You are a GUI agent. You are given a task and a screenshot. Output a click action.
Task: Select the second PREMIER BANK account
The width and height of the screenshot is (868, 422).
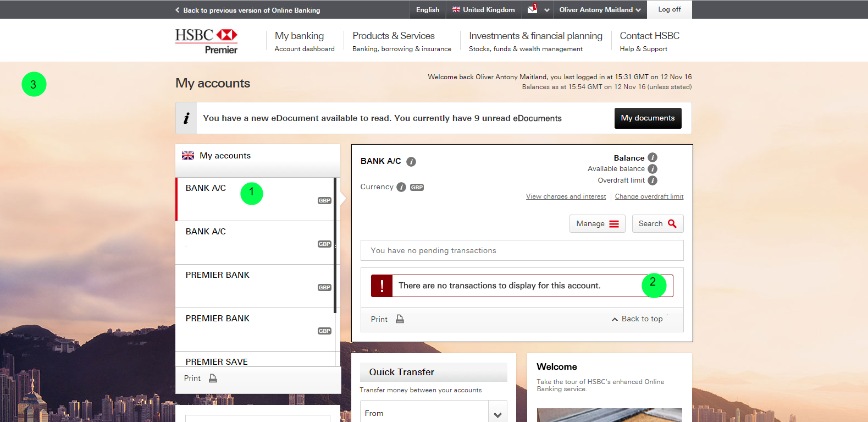coord(255,330)
